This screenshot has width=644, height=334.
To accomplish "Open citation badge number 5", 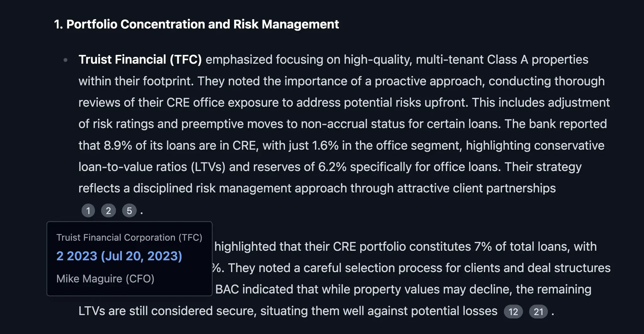I will point(129,211).
